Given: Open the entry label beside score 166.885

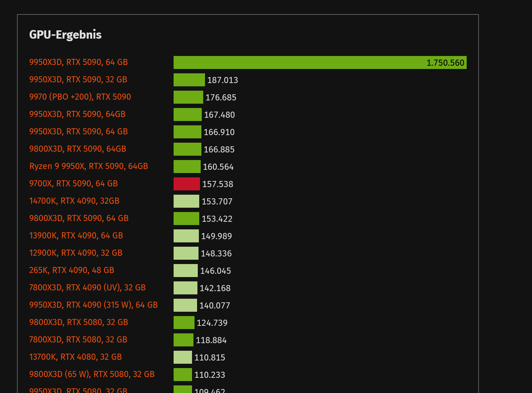Looking at the screenshot, I should point(78,149).
